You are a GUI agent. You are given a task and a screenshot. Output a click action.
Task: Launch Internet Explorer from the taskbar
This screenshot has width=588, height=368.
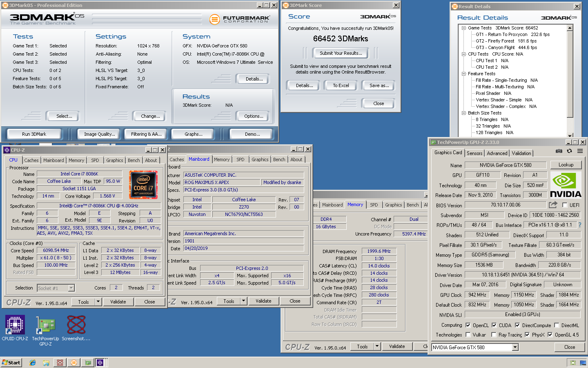[x=33, y=363]
